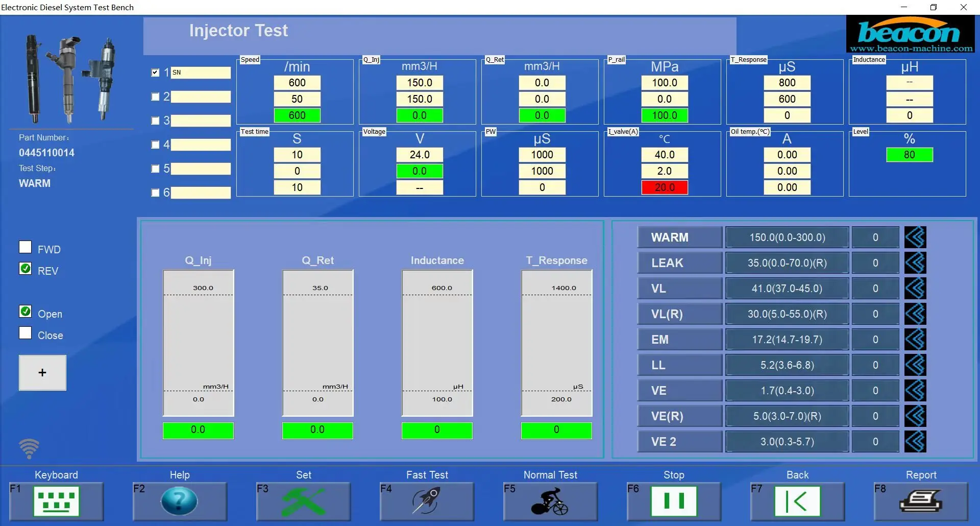Select the LEAK test step
980x526 pixels.
[680, 263]
